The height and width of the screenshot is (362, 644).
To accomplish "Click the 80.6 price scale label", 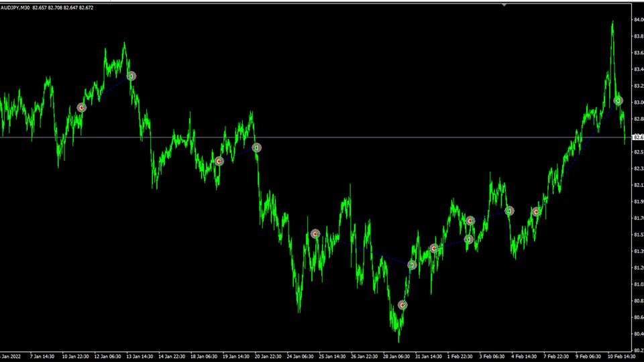I will (x=639, y=317).
